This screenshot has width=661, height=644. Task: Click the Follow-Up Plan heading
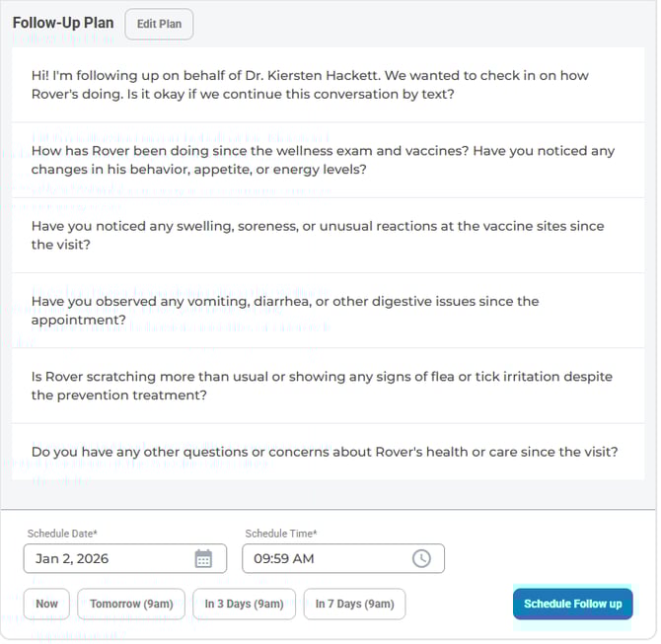(63, 23)
